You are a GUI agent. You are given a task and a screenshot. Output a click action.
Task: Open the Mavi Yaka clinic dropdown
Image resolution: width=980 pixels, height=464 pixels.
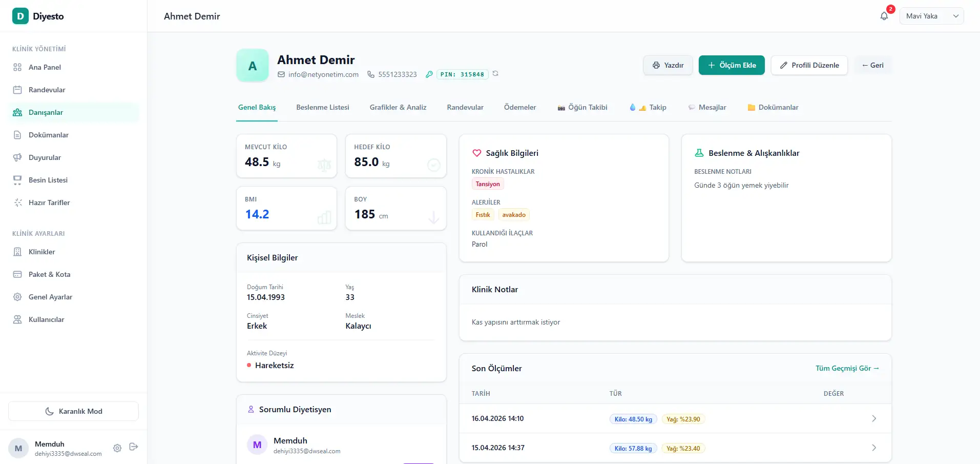(931, 16)
